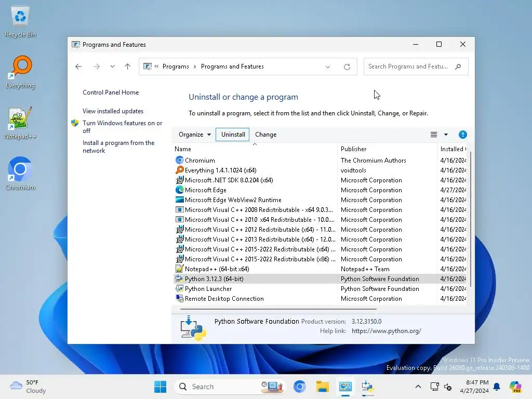Screen dimensions: 532x399
Task: Go up one level arrow
Action: (x=128, y=66)
